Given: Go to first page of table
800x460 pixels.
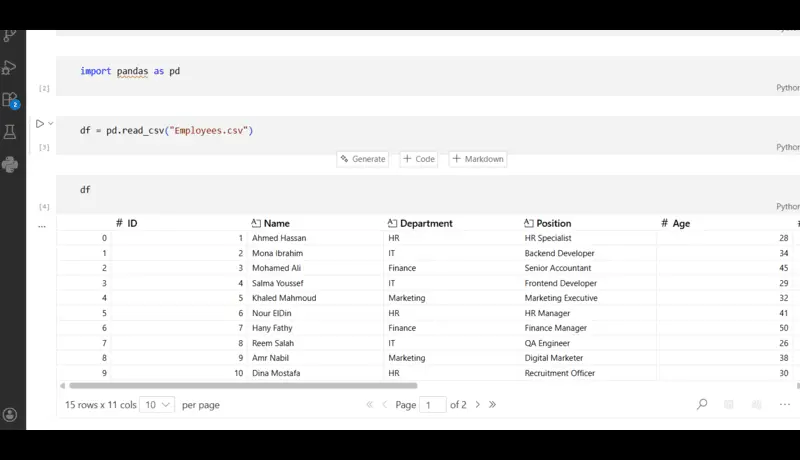Looking at the screenshot, I should click(369, 405).
